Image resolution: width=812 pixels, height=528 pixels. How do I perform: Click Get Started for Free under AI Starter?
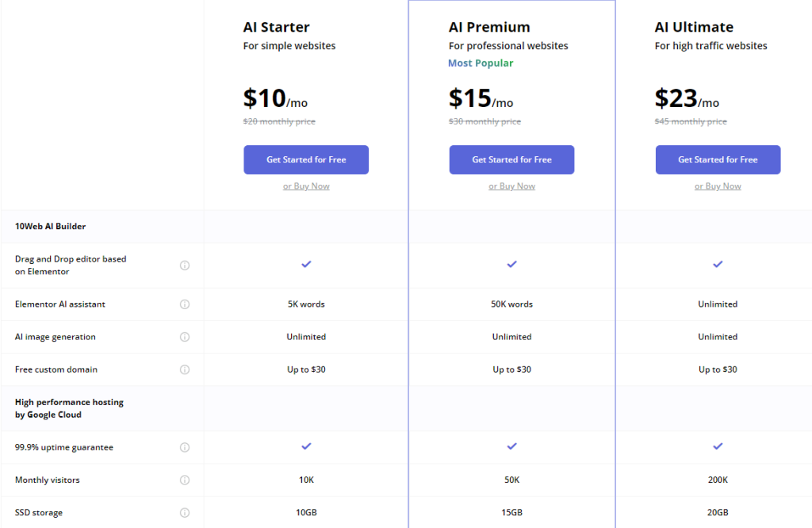[x=306, y=159]
